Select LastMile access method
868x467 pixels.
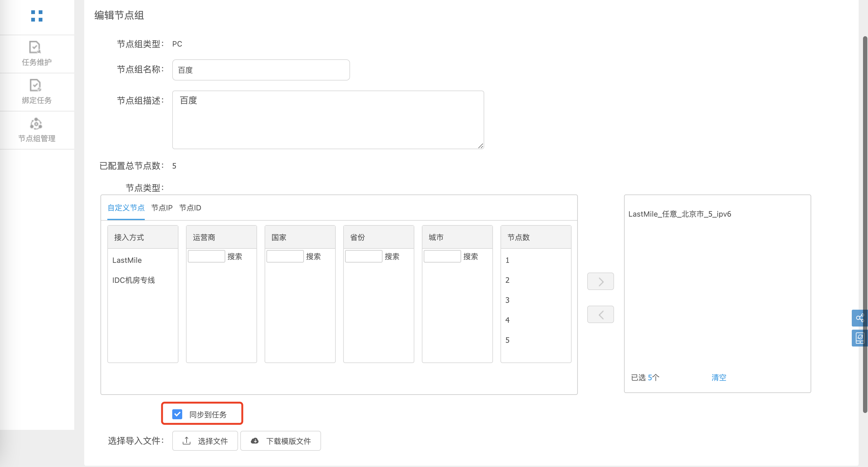[x=127, y=260]
